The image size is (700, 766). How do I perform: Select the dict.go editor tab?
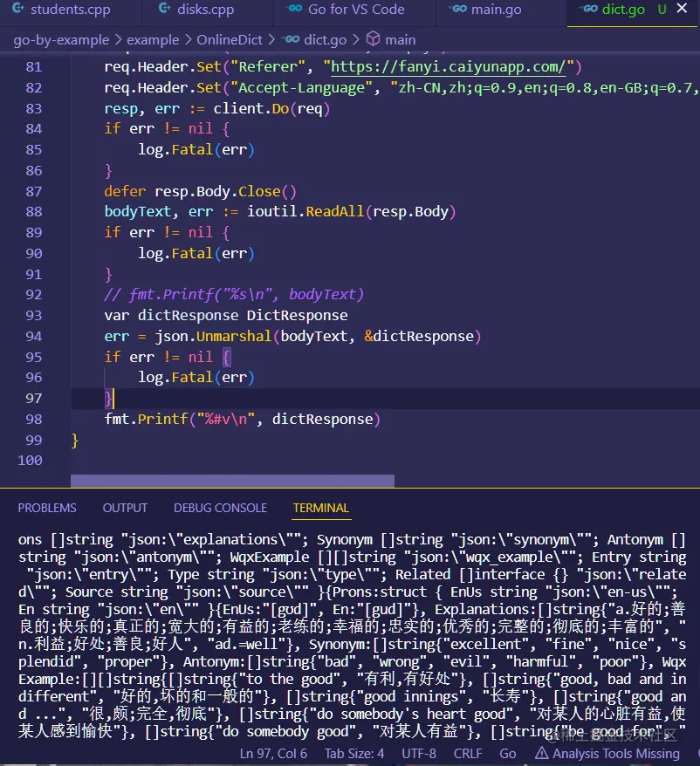point(623,10)
